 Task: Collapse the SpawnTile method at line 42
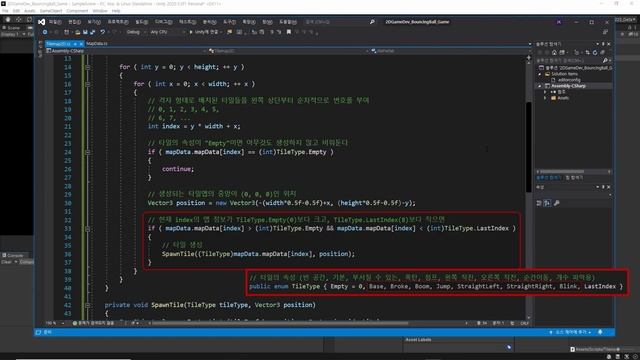pyautogui.click(x=88, y=305)
